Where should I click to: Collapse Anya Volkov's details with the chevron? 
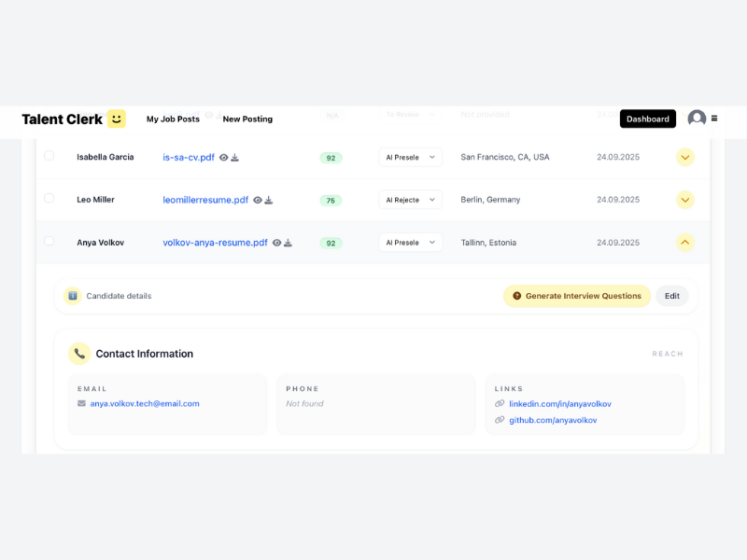pyautogui.click(x=685, y=243)
